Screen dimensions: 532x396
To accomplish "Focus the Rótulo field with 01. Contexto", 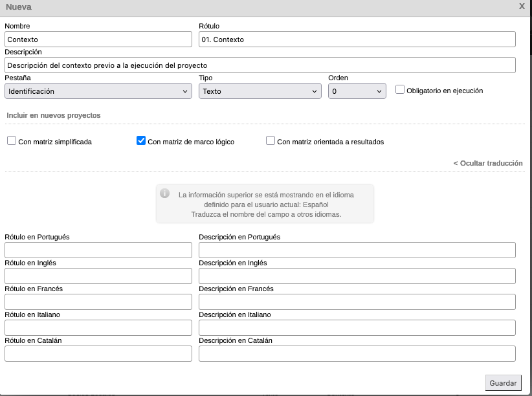I will (357, 39).
